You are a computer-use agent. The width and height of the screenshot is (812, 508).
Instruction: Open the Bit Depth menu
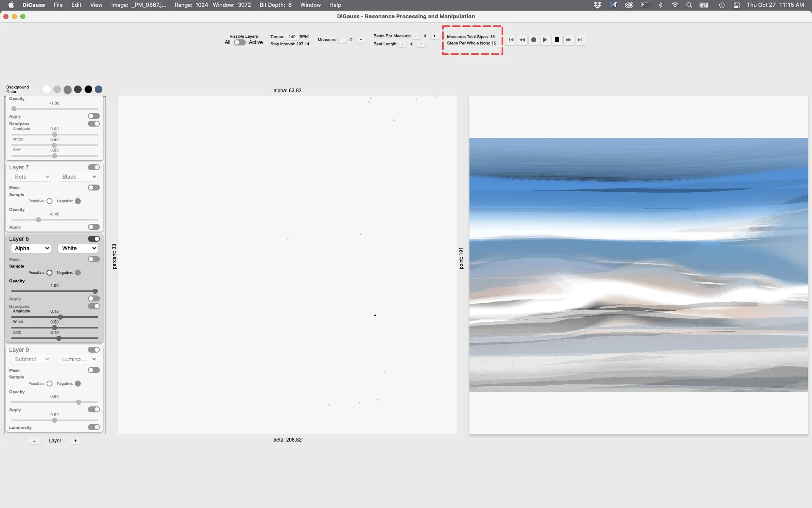(x=275, y=5)
